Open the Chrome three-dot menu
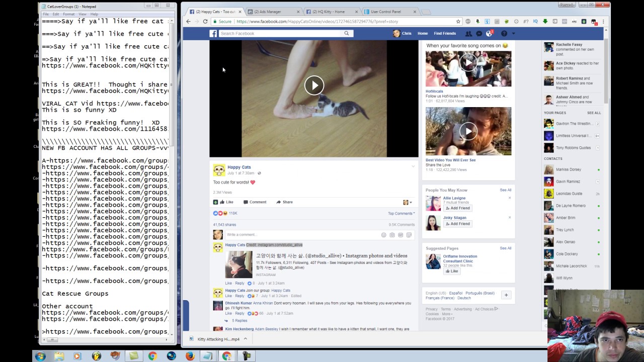Viewport: 644px width, 362px height. click(603, 22)
